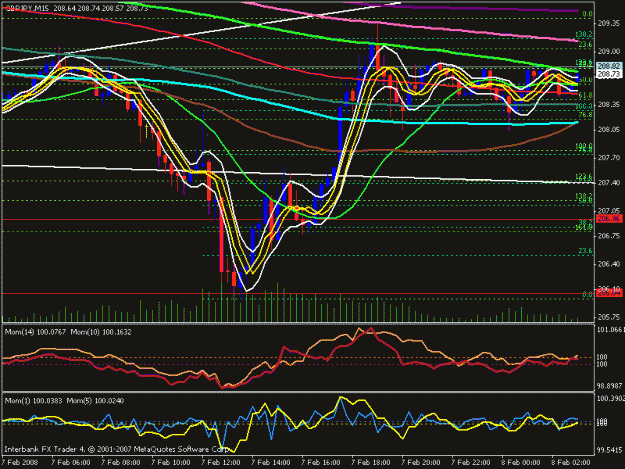Click the 7 Feb 14:00 time label
The width and height of the screenshot is (625, 469).
[271, 462]
